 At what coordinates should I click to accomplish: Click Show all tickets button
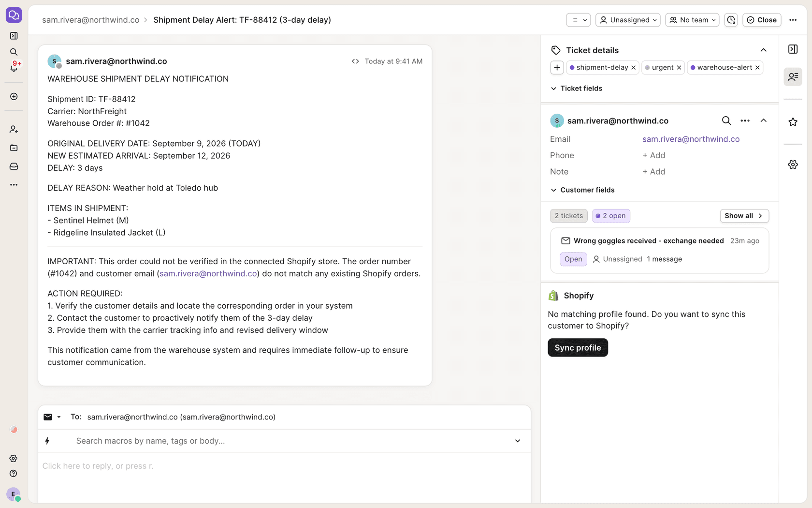click(744, 216)
